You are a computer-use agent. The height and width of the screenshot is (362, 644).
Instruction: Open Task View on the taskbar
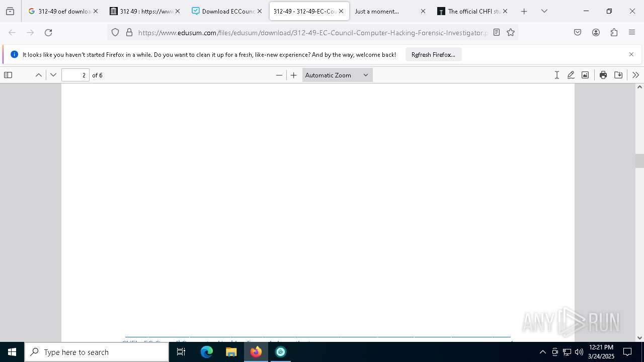tap(181, 352)
